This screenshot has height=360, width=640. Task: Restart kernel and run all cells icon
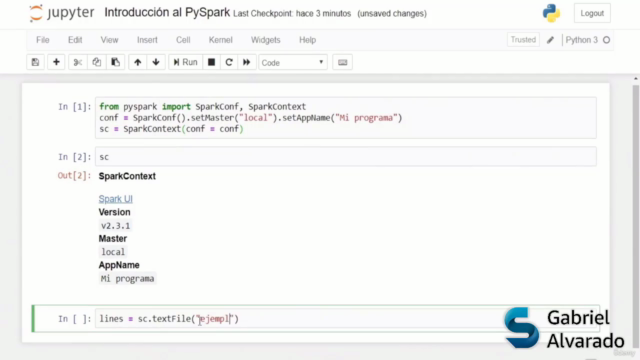(247, 62)
